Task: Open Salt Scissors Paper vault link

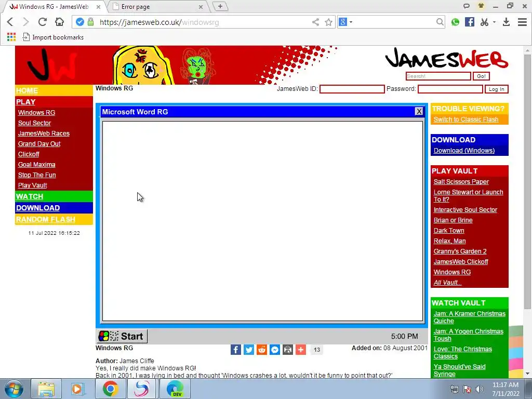Action: tap(461, 182)
